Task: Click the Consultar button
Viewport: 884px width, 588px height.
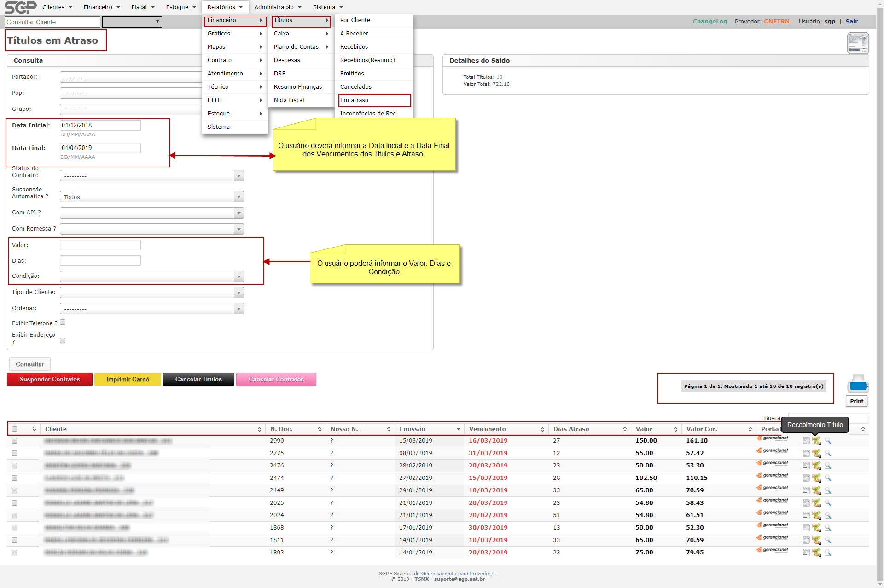Action: click(x=30, y=364)
